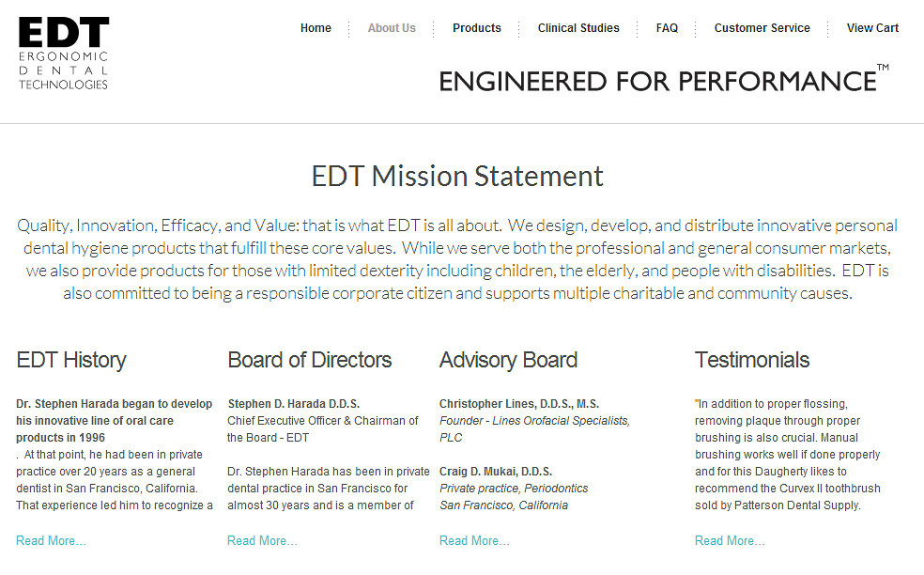
Task: Click the EDT Mission Statement title
Action: point(457,176)
